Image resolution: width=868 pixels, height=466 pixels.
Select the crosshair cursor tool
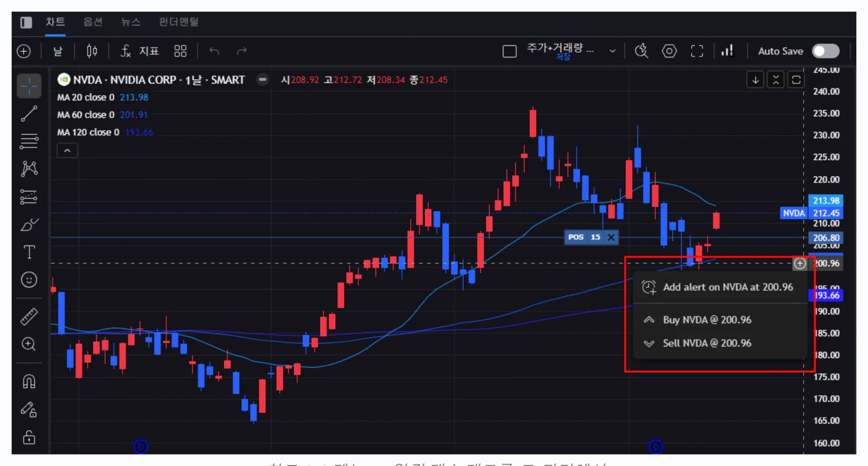click(29, 86)
